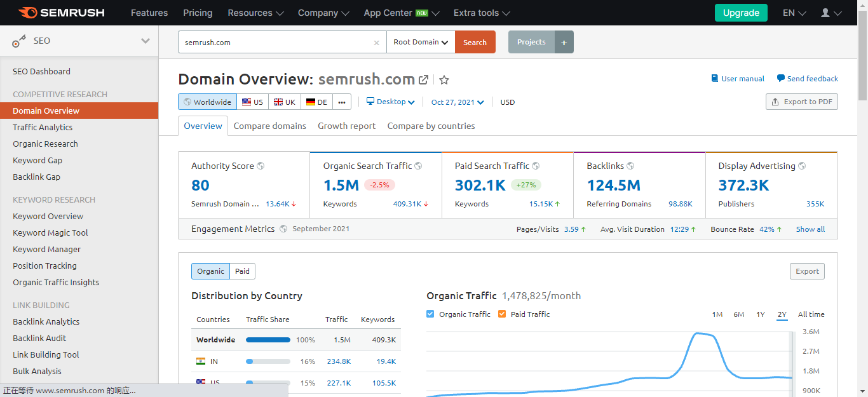Click the plus icon next to Projects
868x397 pixels.
pos(564,43)
